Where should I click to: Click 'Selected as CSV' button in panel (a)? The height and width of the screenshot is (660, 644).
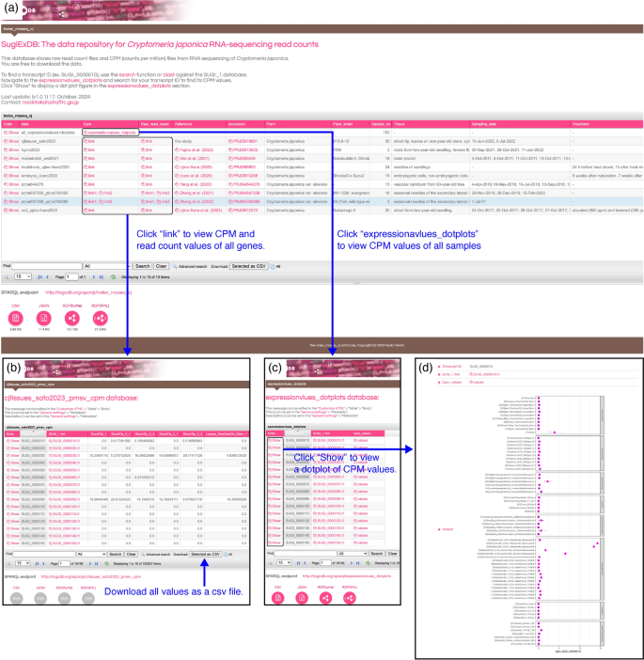tap(249, 266)
